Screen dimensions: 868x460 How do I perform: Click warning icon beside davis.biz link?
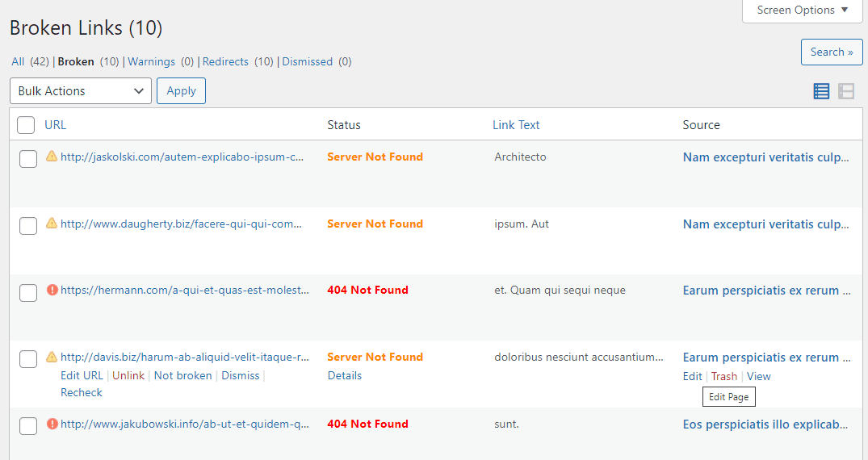[52, 357]
